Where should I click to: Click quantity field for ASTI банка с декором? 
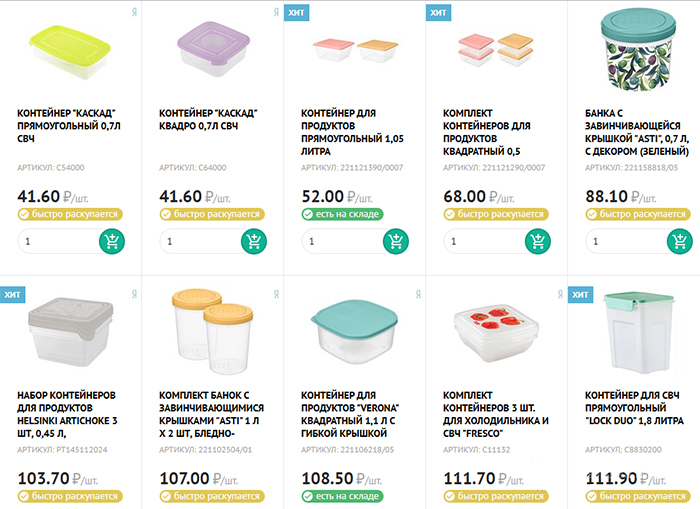tap(621, 241)
